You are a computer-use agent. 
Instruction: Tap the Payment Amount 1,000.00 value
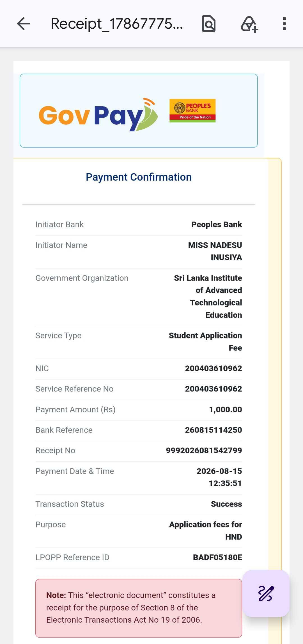click(226, 409)
